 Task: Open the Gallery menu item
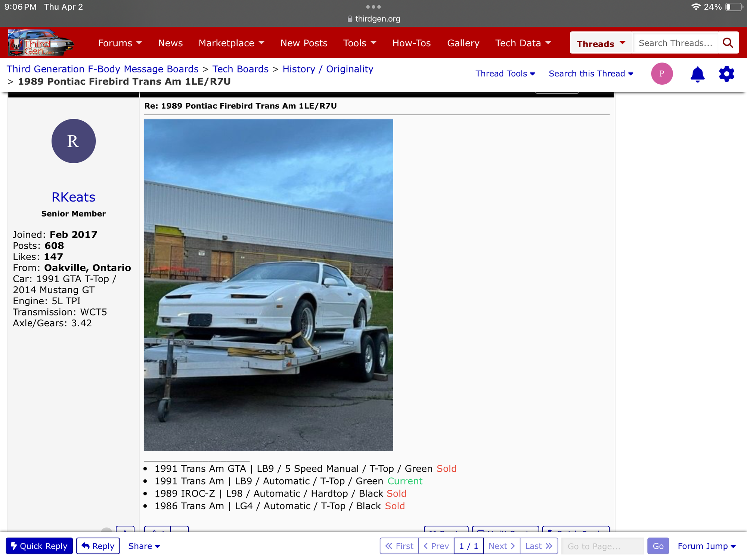(463, 43)
